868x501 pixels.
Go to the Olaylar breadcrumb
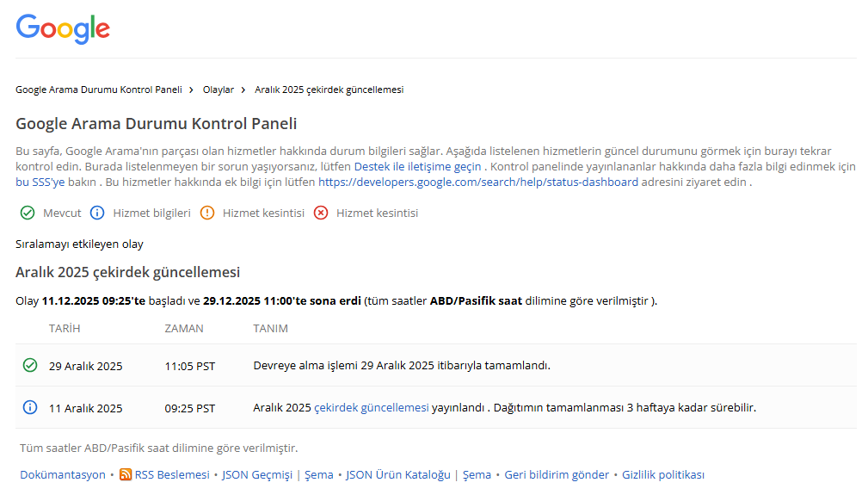(x=219, y=90)
